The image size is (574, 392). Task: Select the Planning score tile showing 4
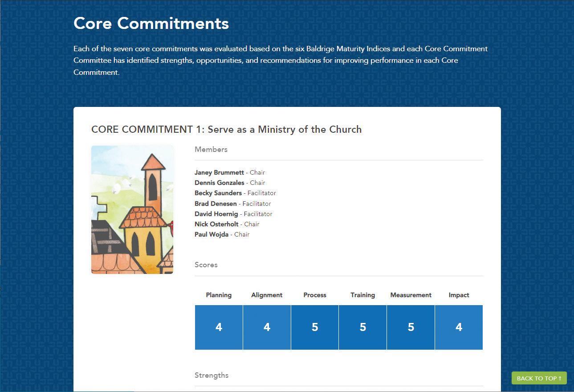pyautogui.click(x=219, y=327)
